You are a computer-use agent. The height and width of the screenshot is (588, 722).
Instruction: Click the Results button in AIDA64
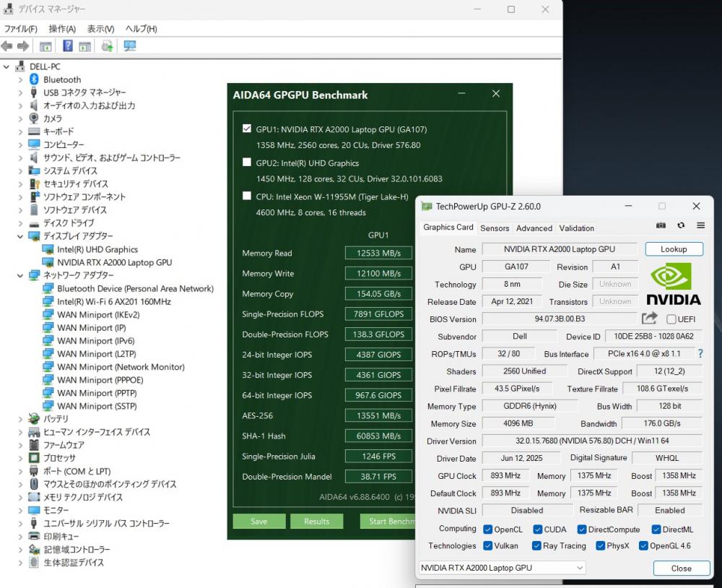pyautogui.click(x=317, y=522)
